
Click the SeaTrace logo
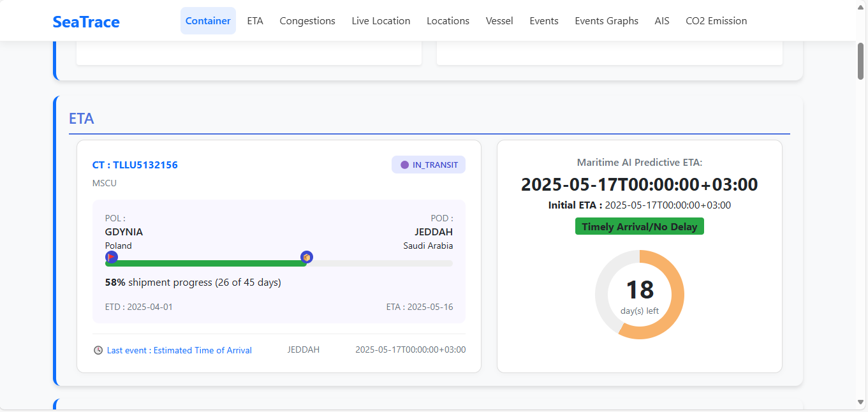(x=86, y=22)
